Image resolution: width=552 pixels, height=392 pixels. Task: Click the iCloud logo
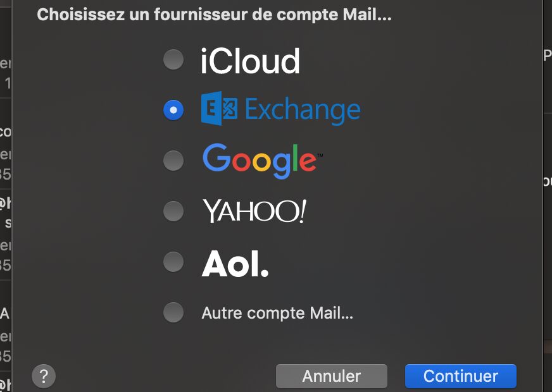250,61
